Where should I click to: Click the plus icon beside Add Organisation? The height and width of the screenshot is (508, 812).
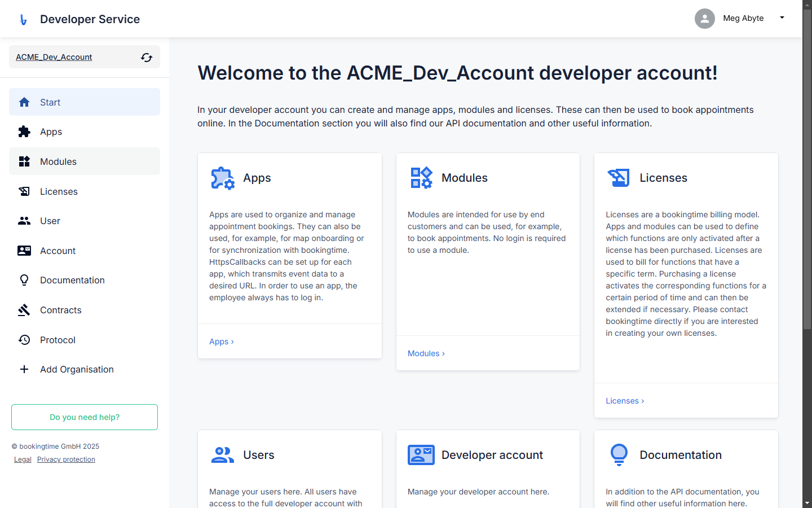(x=24, y=369)
